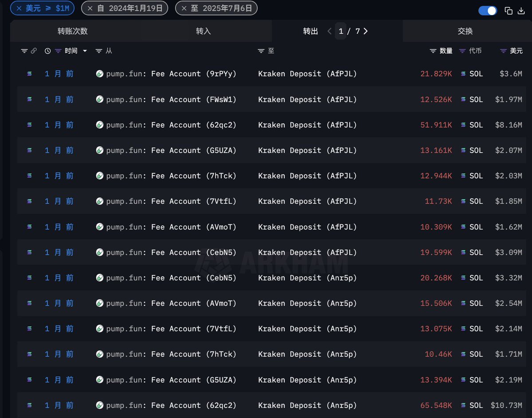This screenshot has width=532, height=418.
Task: Open pump.fun: Fee Account (9rPYy)
Action: [171, 74]
